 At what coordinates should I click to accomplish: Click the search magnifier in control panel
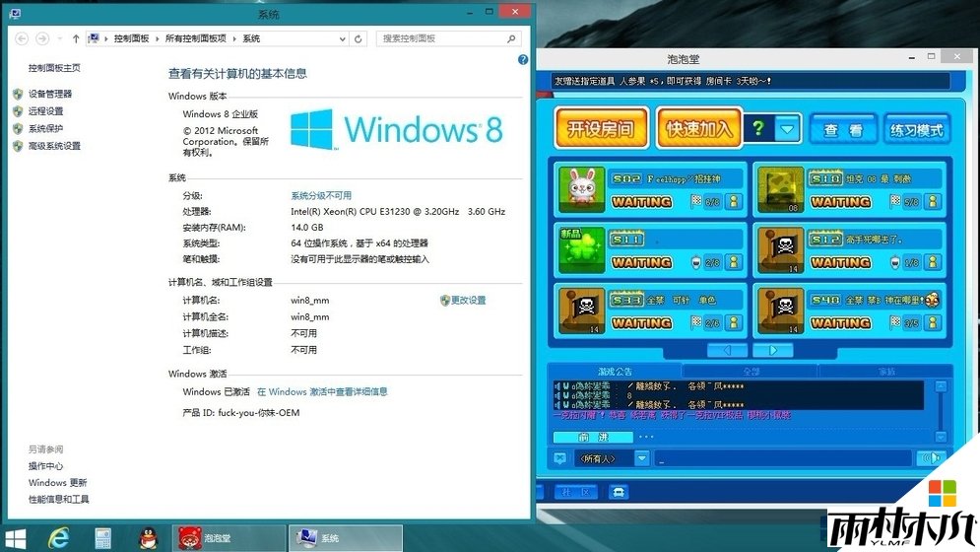[511, 38]
